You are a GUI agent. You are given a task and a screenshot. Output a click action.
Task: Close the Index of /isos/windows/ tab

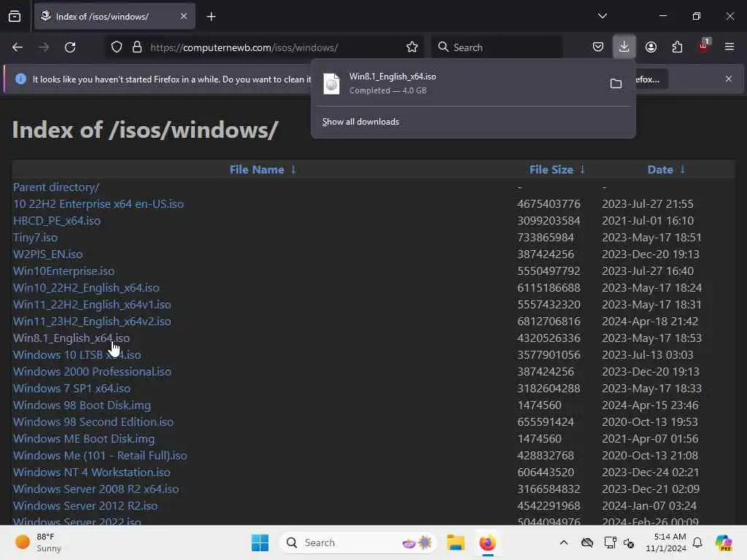point(184,17)
